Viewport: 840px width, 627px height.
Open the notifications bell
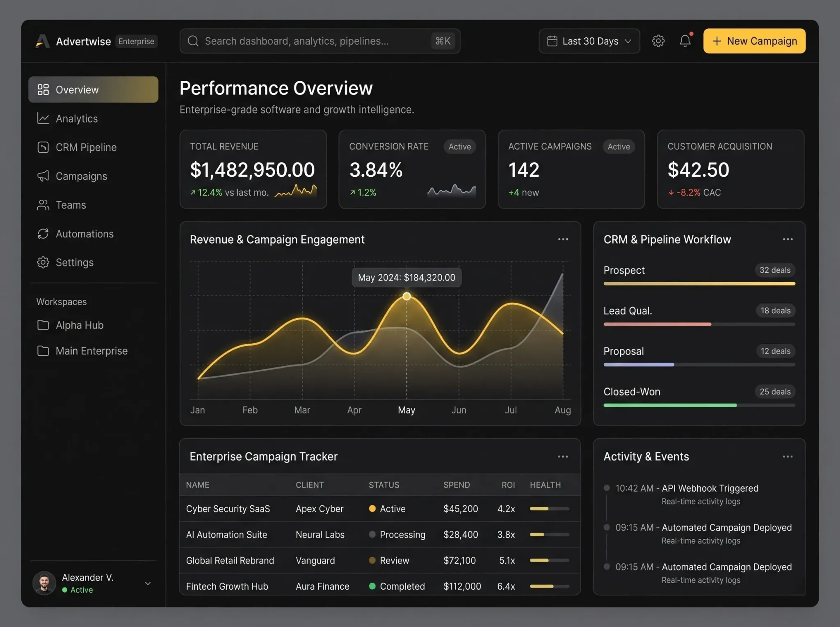click(x=685, y=41)
